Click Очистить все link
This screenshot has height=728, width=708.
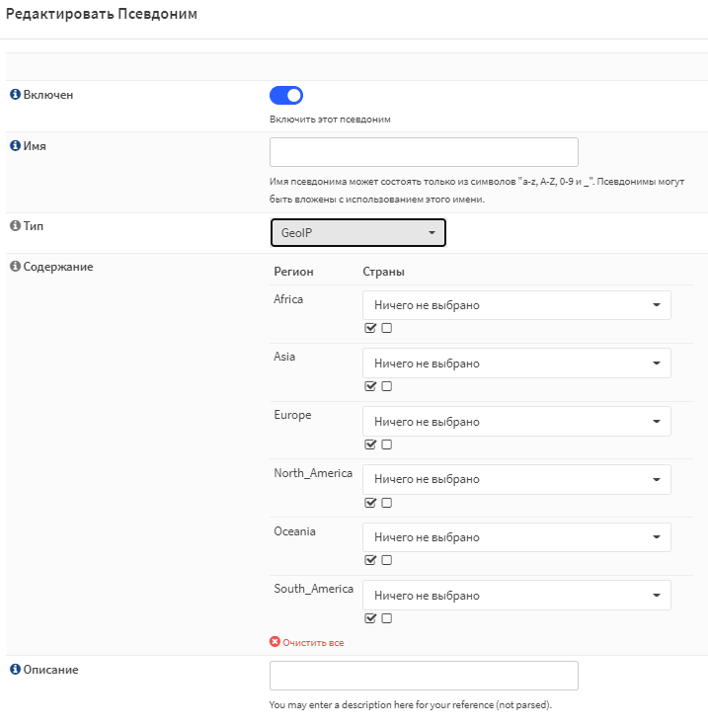coord(313,643)
